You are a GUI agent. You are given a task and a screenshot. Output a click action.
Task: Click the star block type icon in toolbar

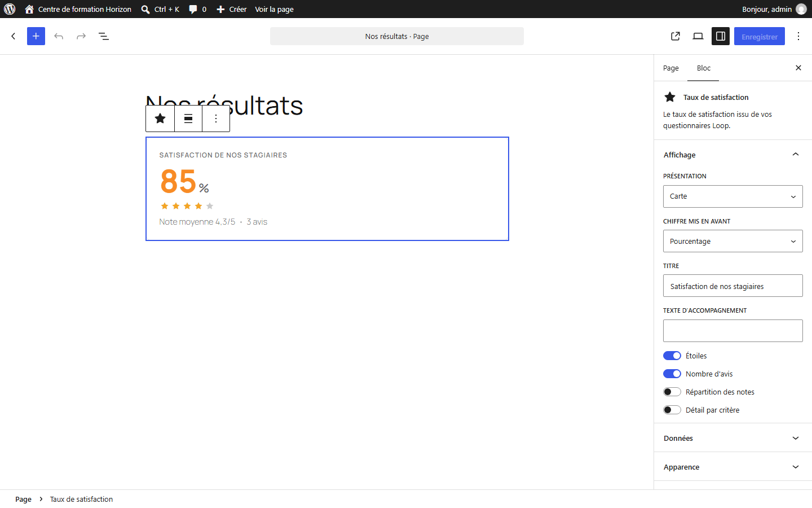click(x=160, y=119)
